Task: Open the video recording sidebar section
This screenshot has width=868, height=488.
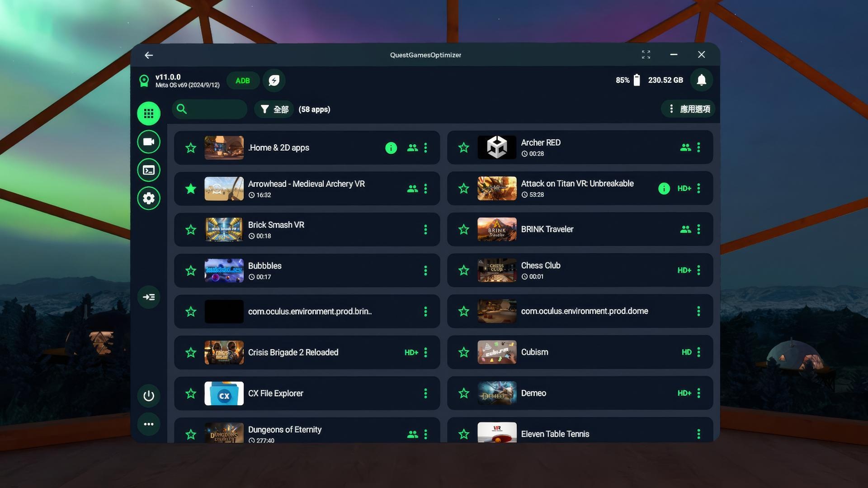Action: (149, 142)
